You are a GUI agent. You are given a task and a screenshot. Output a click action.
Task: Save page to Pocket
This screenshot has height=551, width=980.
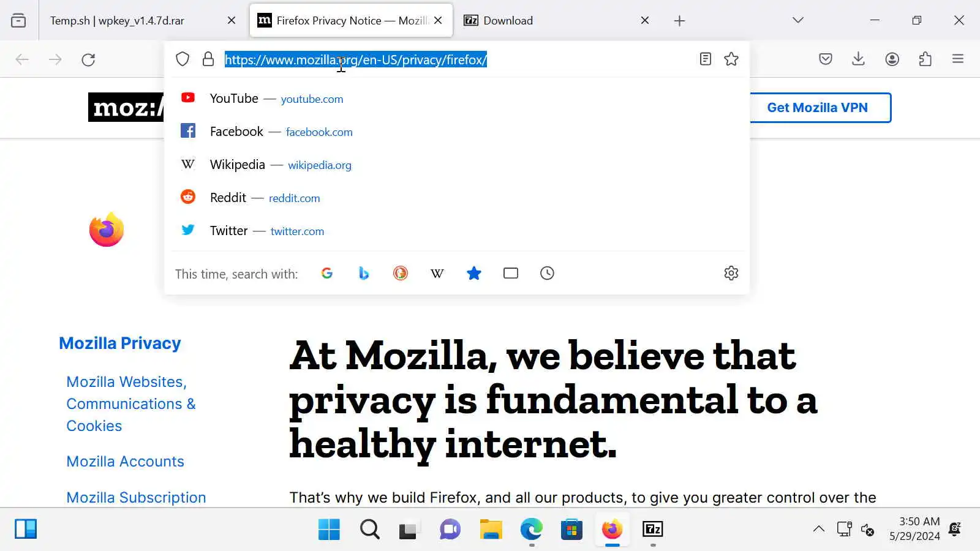click(826, 59)
